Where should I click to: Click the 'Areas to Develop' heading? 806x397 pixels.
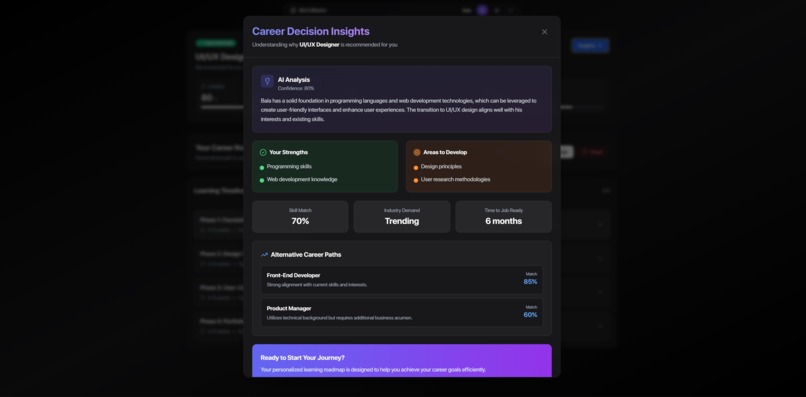[445, 152]
